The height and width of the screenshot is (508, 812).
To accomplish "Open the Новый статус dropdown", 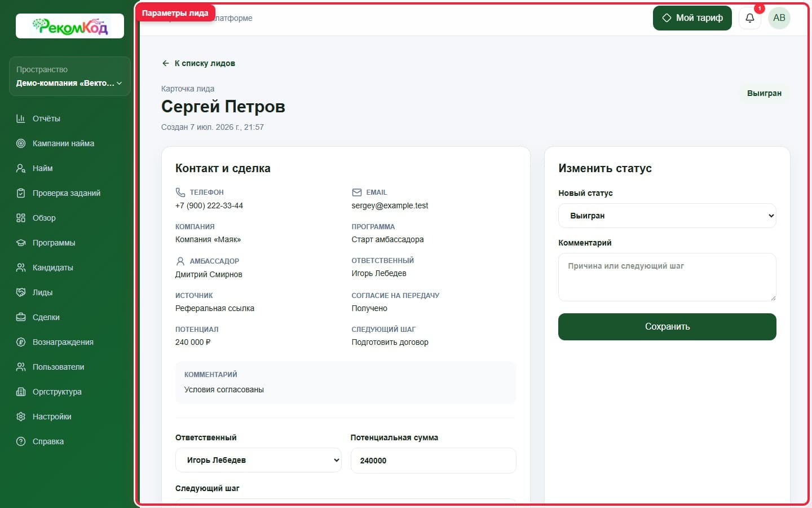I will coord(667,216).
